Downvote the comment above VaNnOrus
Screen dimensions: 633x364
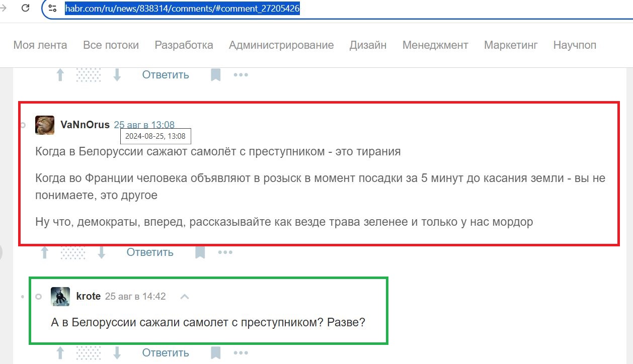click(x=117, y=75)
